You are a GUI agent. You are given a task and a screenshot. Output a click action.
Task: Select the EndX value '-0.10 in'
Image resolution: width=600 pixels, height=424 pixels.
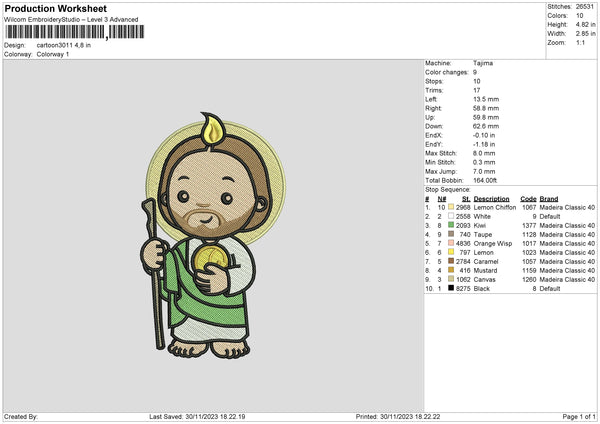tap(484, 135)
